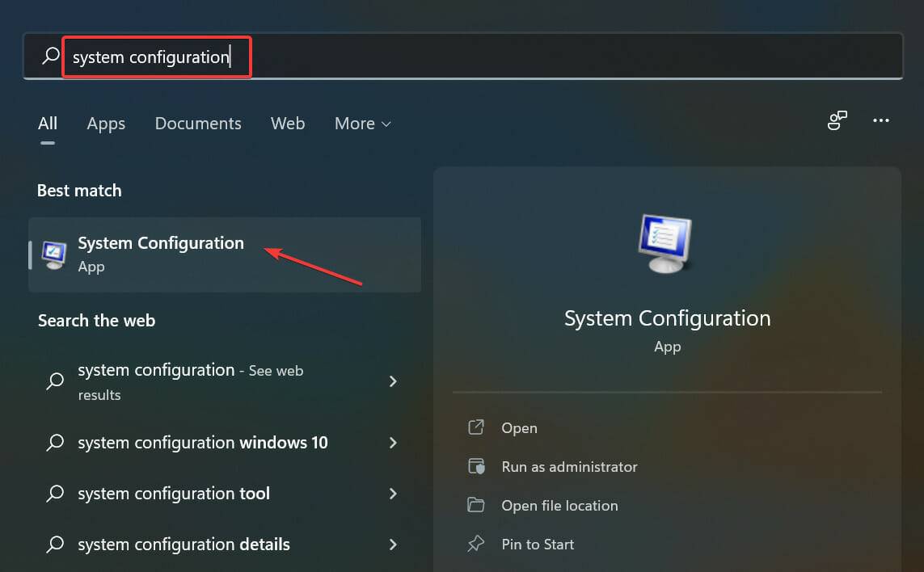Expand the More filter dropdown
Viewport: 924px width, 572px height.
coord(362,124)
